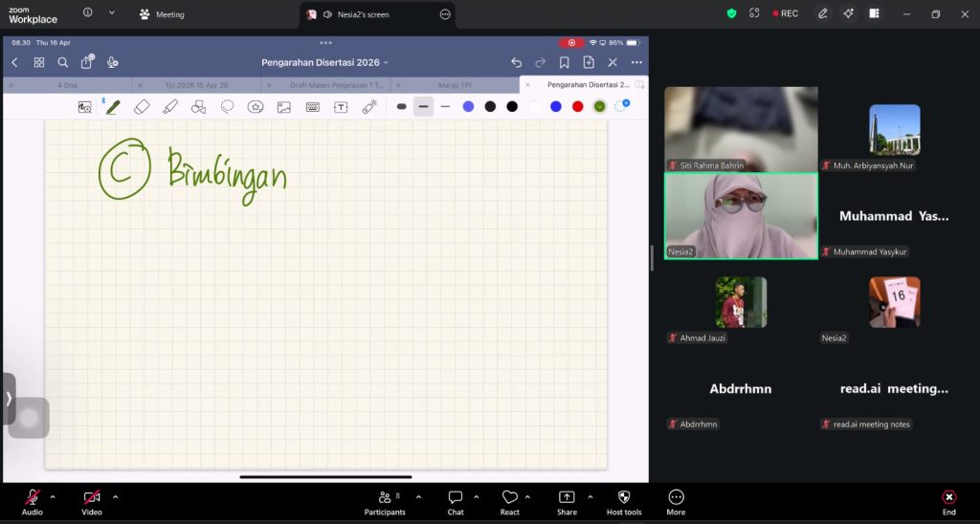Choose the lasso selection tool

tap(227, 107)
